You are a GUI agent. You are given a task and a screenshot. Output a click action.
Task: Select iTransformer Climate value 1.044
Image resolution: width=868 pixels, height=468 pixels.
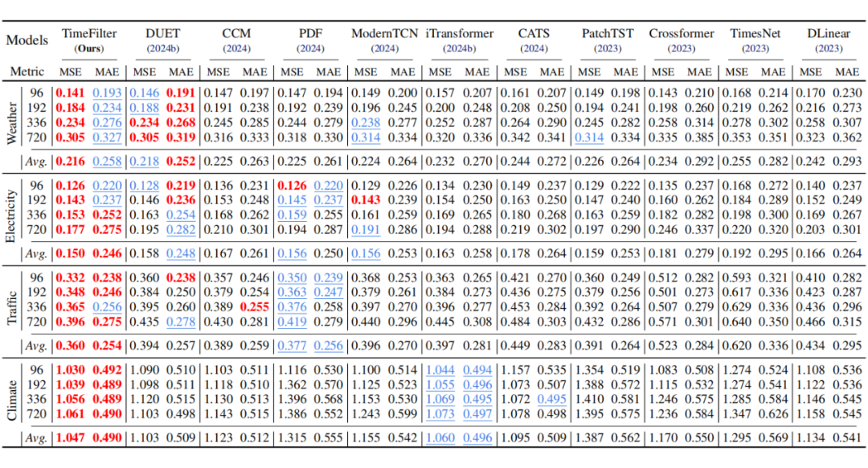click(x=440, y=370)
